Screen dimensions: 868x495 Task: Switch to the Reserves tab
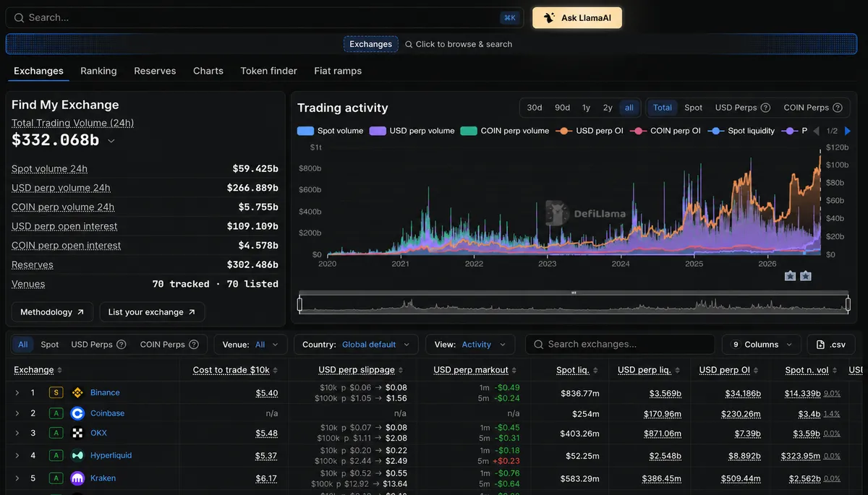(155, 71)
